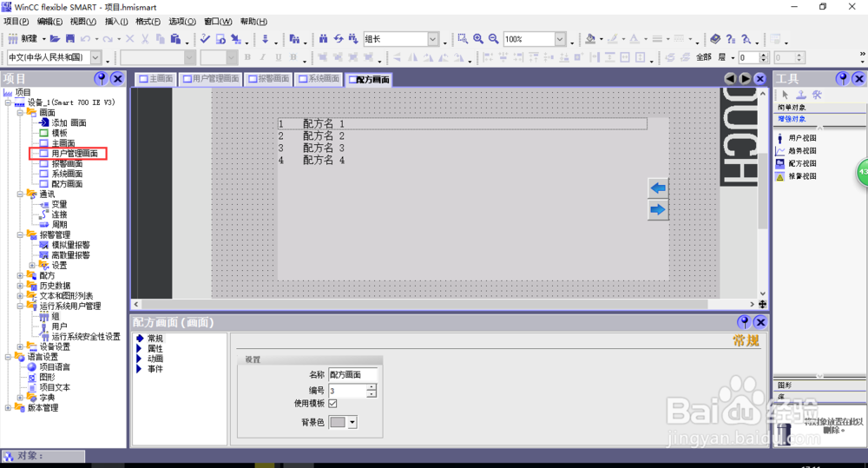868x468 pixels.
Task: Click the replace arrows icon in toolbar
Action: tap(339, 39)
